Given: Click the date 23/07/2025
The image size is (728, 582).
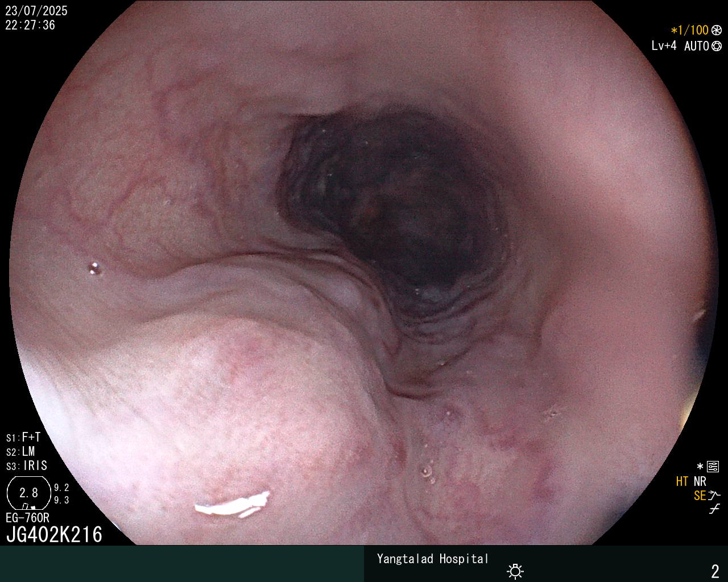Looking at the screenshot, I should (x=36, y=11).
